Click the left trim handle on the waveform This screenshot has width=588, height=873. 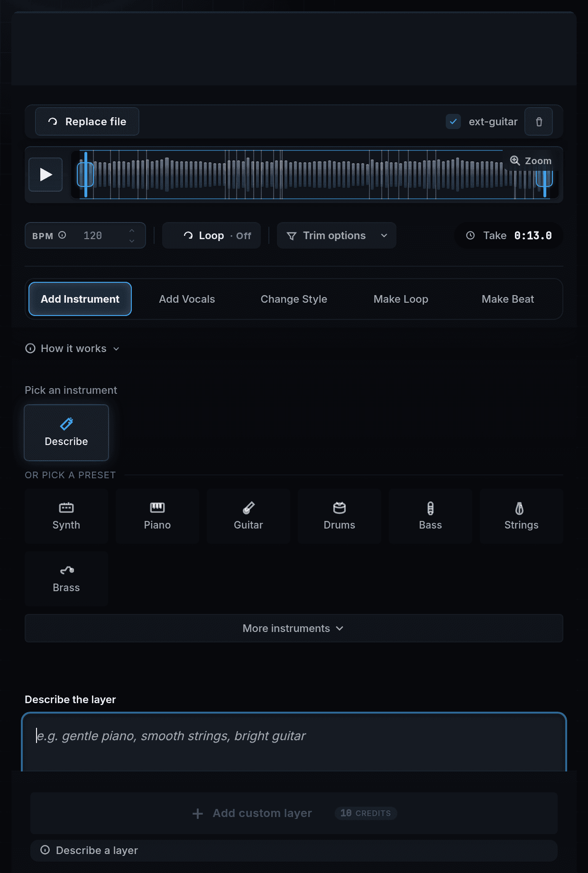coord(85,174)
